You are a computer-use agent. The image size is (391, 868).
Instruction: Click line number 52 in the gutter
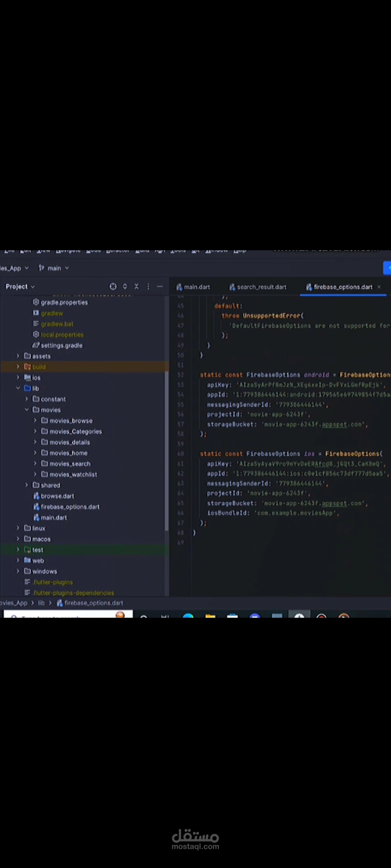click(x=180, y=375)
